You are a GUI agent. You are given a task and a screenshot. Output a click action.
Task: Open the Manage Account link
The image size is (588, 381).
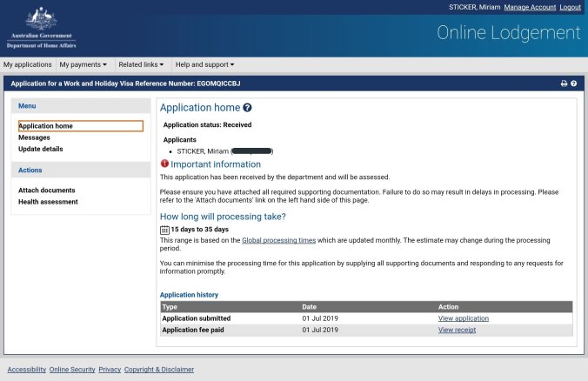(x=530, y=7)
